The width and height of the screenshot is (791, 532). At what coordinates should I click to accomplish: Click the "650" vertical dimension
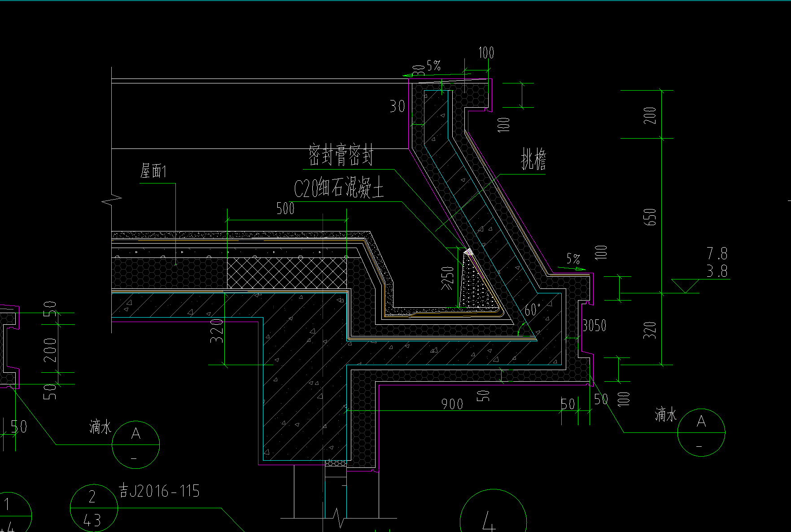tap(650, 217)
